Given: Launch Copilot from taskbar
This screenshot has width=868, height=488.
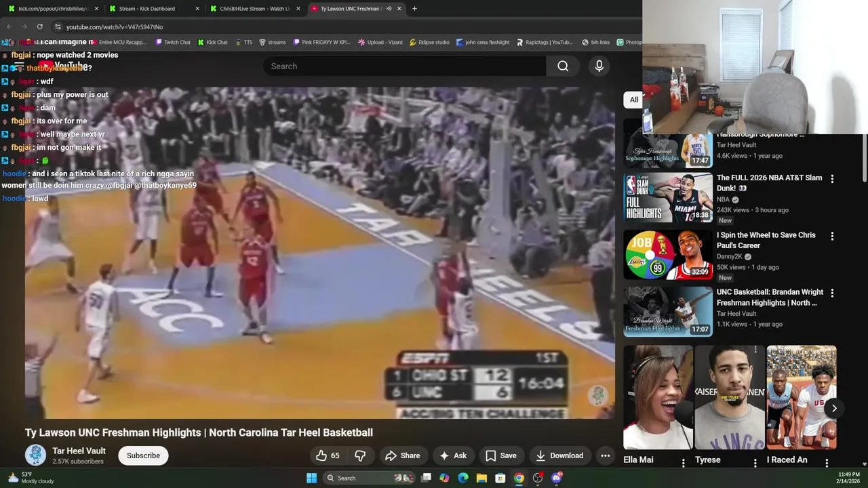Looking at the screenshot, I should point(444,478).
